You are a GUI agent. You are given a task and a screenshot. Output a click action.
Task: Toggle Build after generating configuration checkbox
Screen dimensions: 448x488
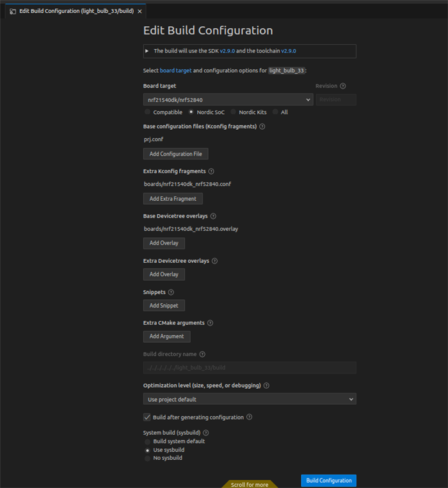147,417
